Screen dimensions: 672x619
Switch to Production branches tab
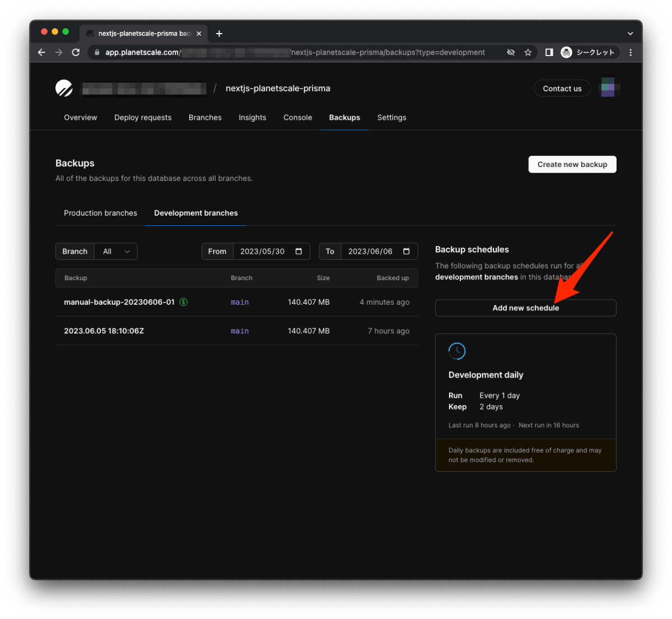[x=100, y=213]
